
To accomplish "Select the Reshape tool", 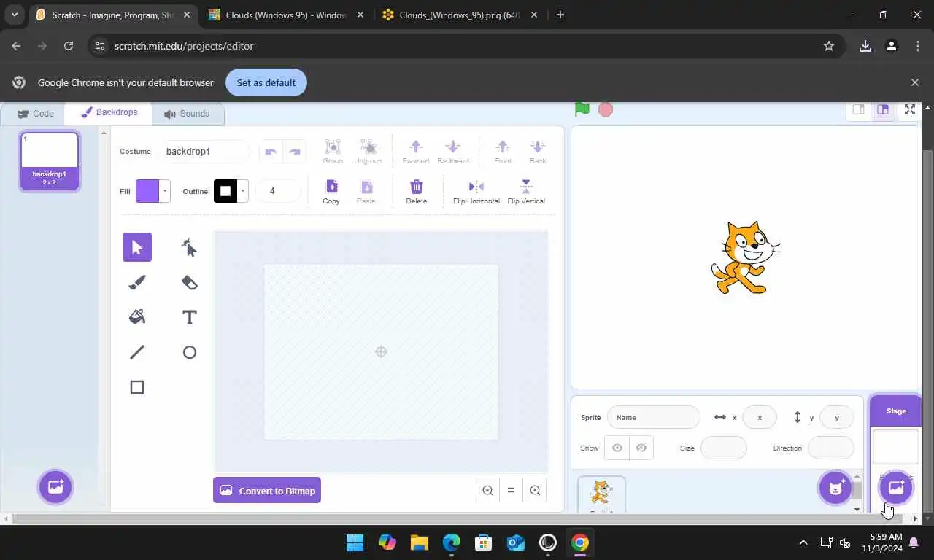I will tap(190, 247).
